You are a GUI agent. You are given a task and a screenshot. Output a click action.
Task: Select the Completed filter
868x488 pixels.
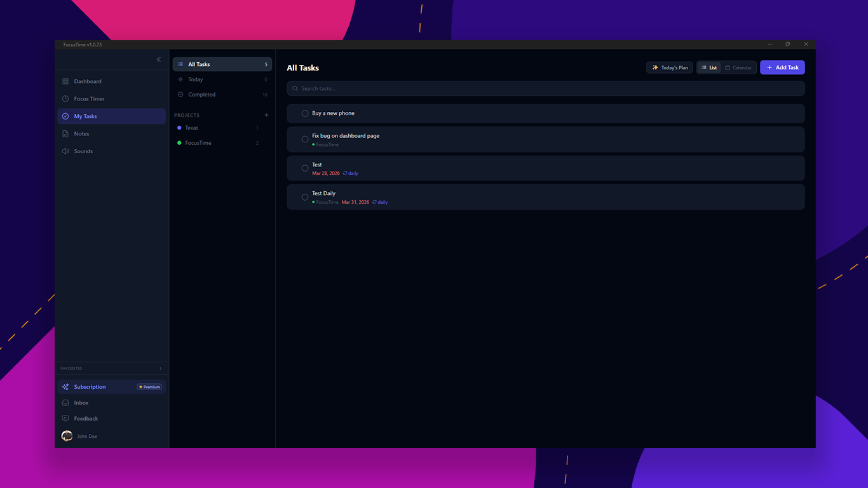(222, 95)
